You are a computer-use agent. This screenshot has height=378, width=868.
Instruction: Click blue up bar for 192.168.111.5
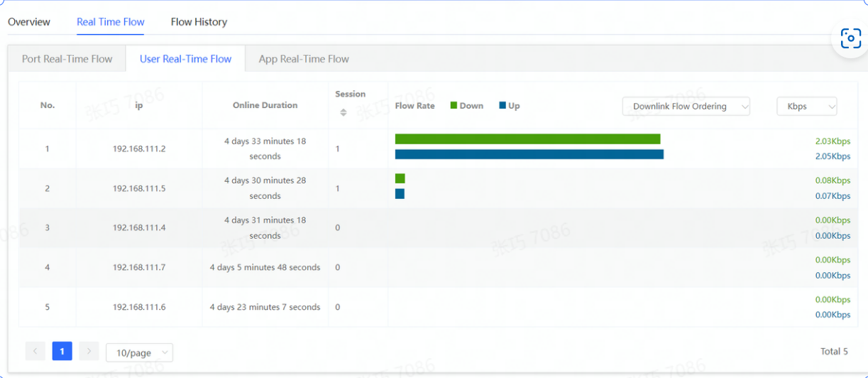click(x=400, y=193)
